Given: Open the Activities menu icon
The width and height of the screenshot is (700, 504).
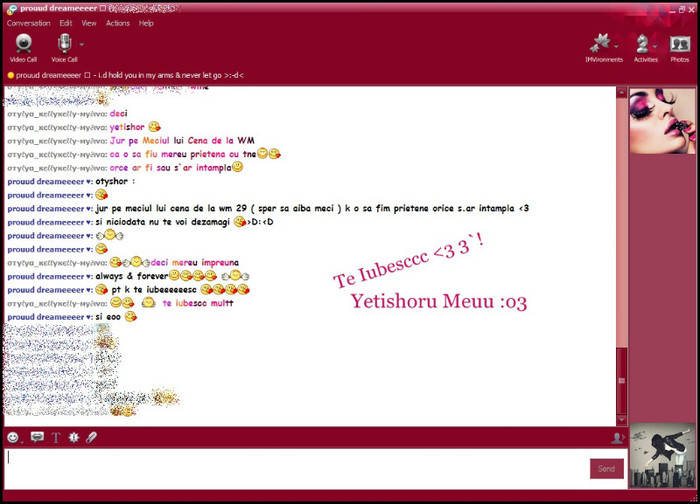Looking at the screenshot, I should pyautogui.click(x=644, y=46).
